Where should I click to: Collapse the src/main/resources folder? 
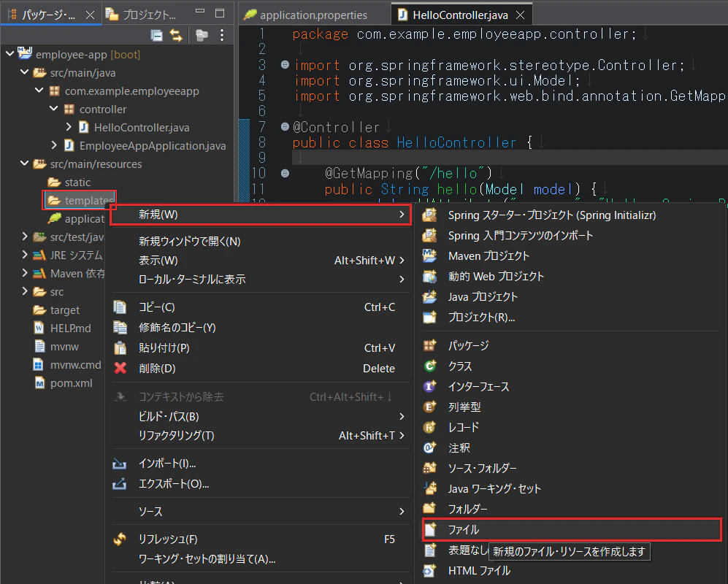pyautogui.click(x=25, y=164)
